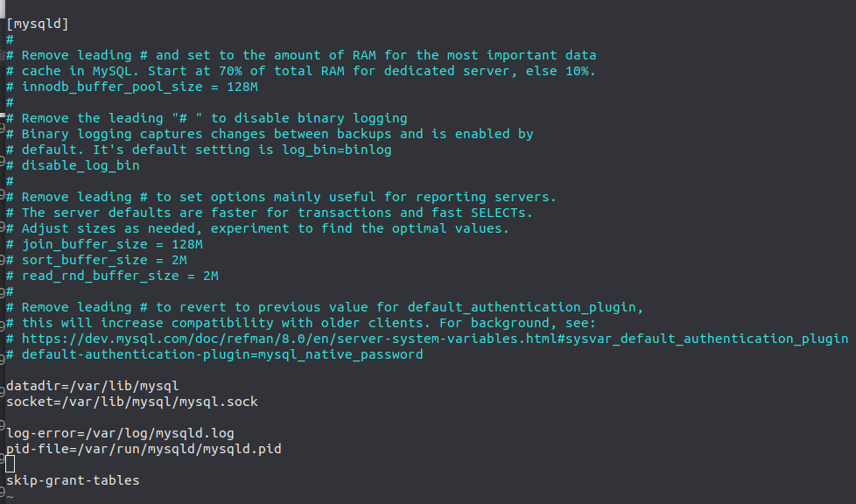
Task: Place cursor on datadir=/var/lib/mysql line
Action: [93, 386]
